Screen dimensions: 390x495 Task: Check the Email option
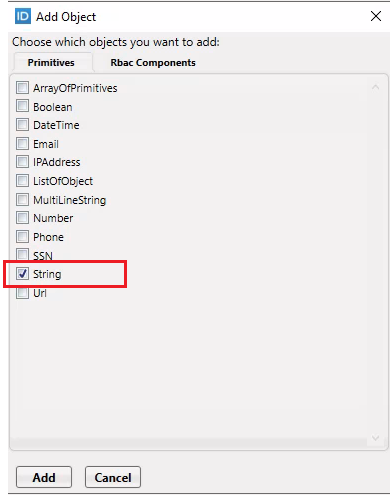(x=22, y=144)
